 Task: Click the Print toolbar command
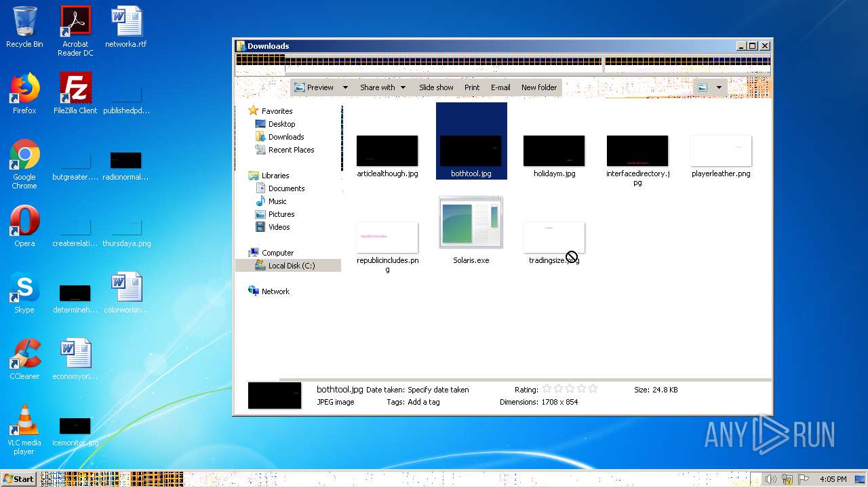click(472, 87)
